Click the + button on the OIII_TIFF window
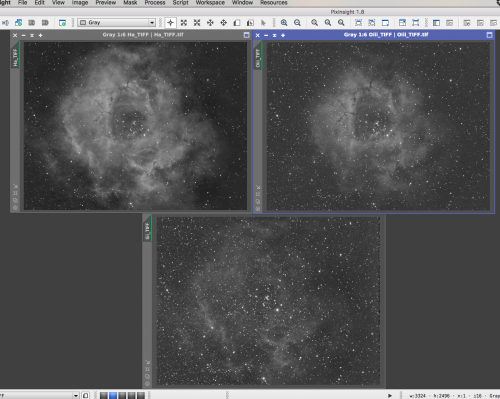The width and height of the screenshot is (500, 399). [x=283, y=35]
